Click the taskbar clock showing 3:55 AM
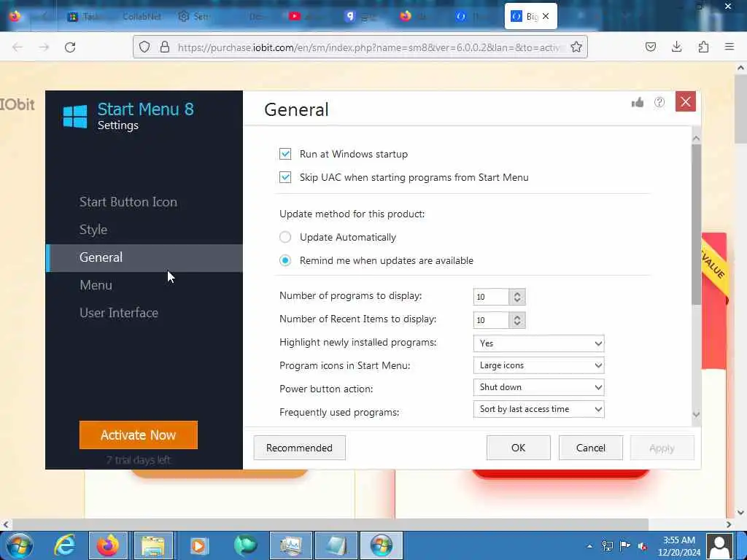This screenshot has width=747, height=560. click(679, 546)
